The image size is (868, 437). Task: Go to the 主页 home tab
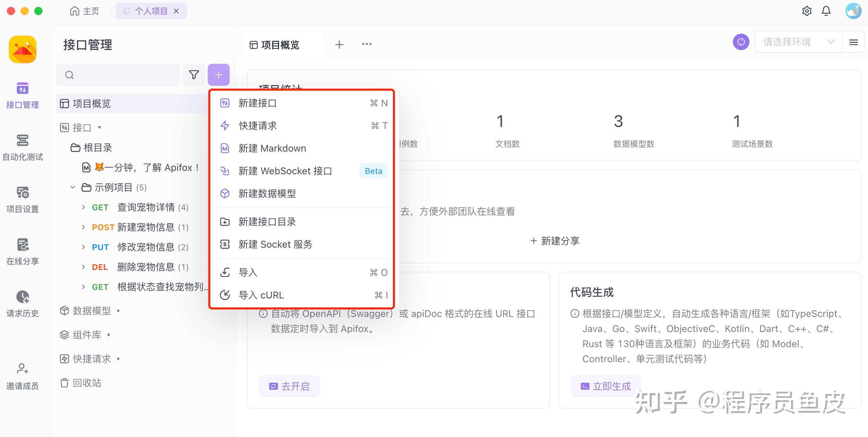point(84,11)
